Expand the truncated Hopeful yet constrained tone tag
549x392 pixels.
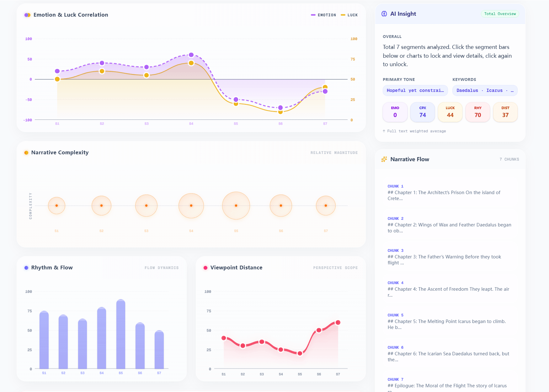pos(415,91)
